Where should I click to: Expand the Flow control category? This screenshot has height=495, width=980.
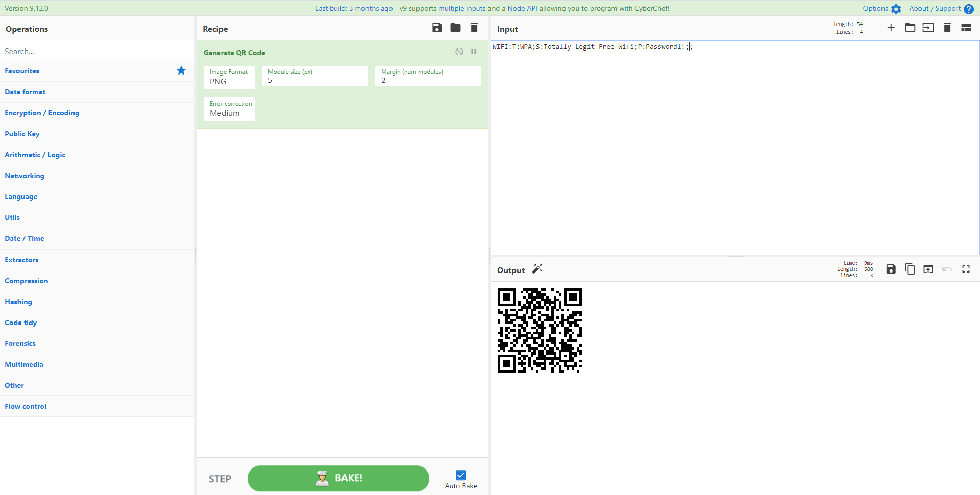pyautogui.click(x=97, y=406)
